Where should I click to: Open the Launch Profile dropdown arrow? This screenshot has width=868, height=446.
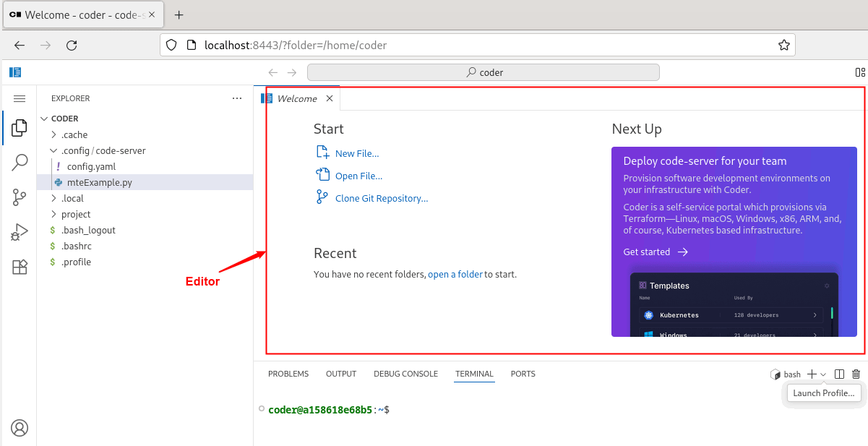pyautogui.click(x=823, y=374)
